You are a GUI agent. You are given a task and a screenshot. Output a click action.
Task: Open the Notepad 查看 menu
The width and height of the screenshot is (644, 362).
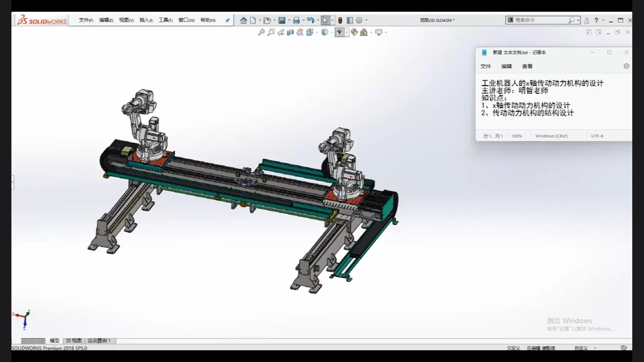[x=527, y=66]
